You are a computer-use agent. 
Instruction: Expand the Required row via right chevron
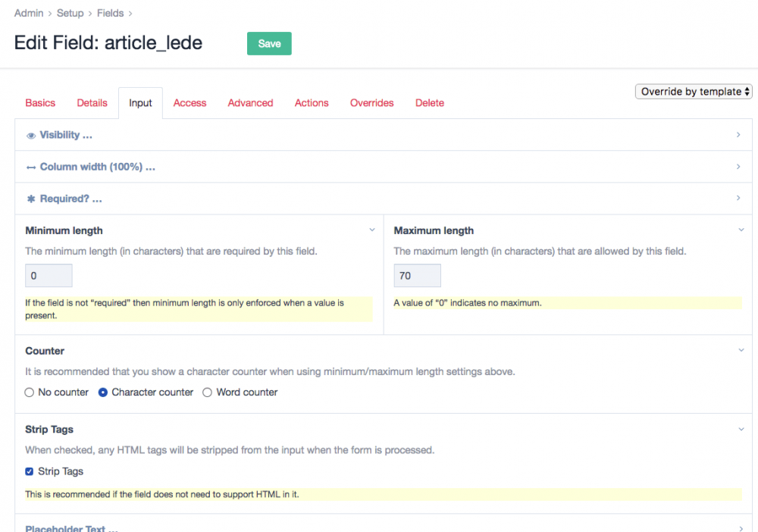pyautogui.click(x=738, y=199)
